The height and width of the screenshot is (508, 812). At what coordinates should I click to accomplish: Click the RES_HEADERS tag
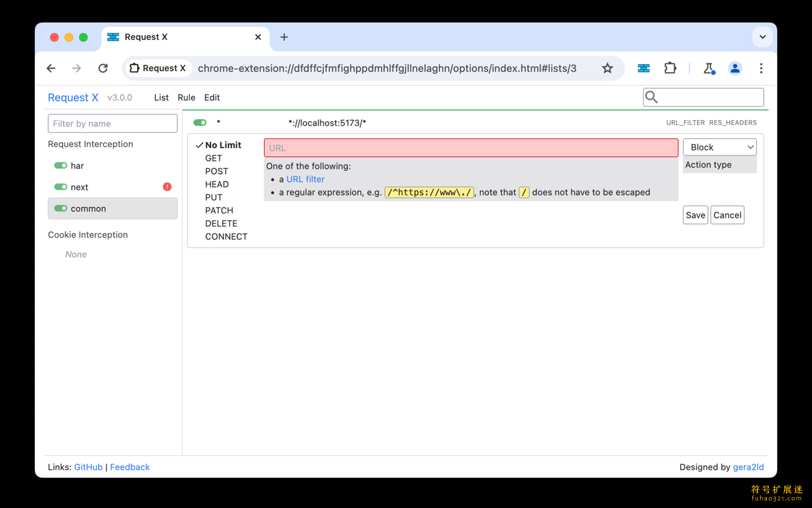pos(733,123)
